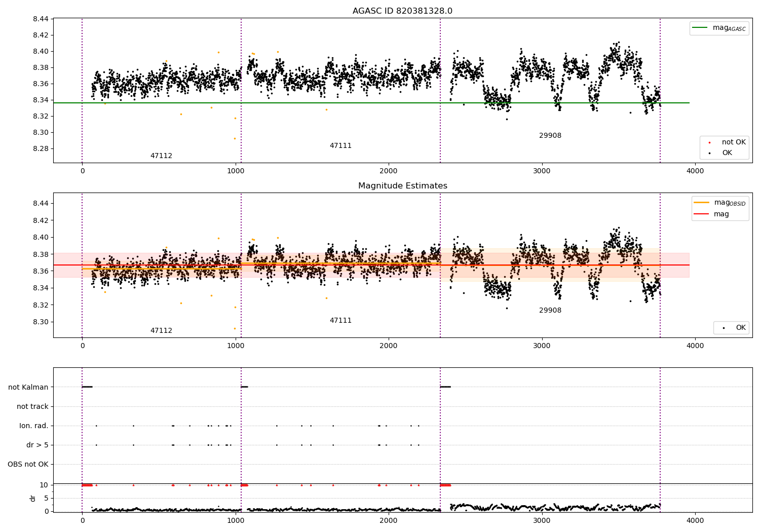Click the mag OBSID legend text

[730, 203]
